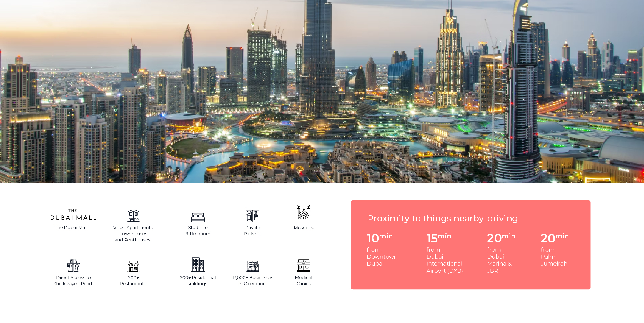Click the Private Parking car icon
This screenshot has width=644, height=323.
[253, 215]
